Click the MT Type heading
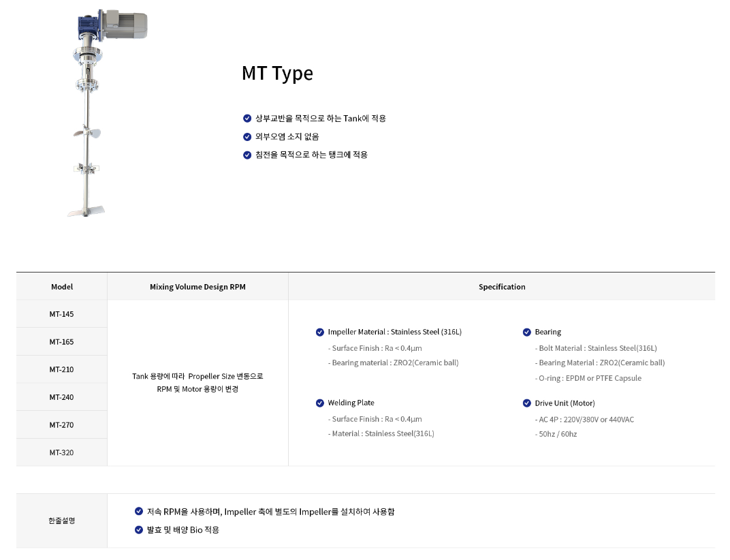The height and width of the screenshot is (560, 730). pyautogui.click(x=277, y=74)
